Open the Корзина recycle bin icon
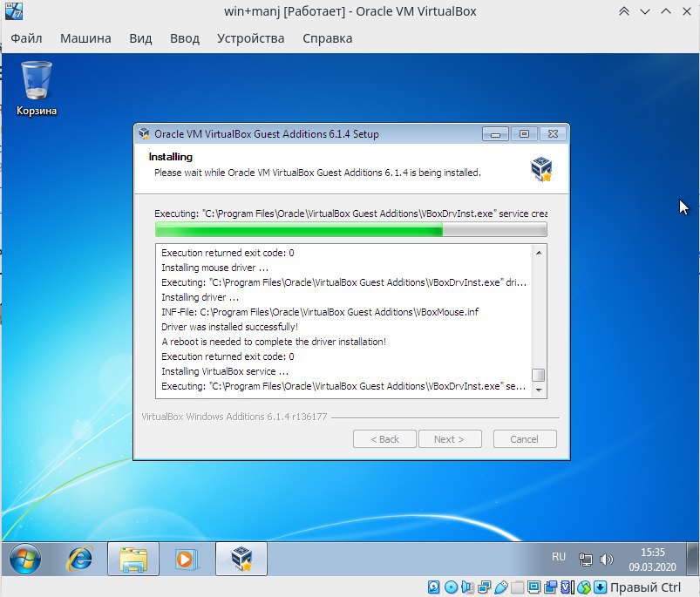 37,88
